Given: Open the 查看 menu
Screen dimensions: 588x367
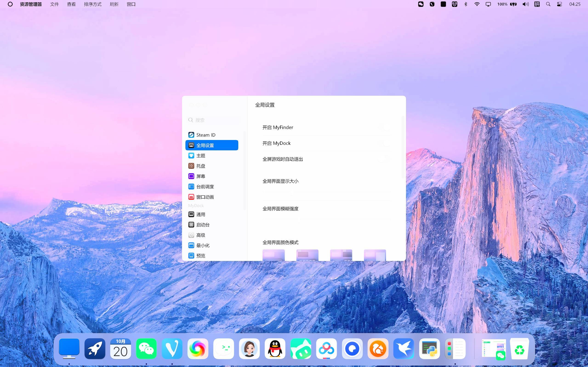Looking at the screenshot, I should [x=71, y=4].
